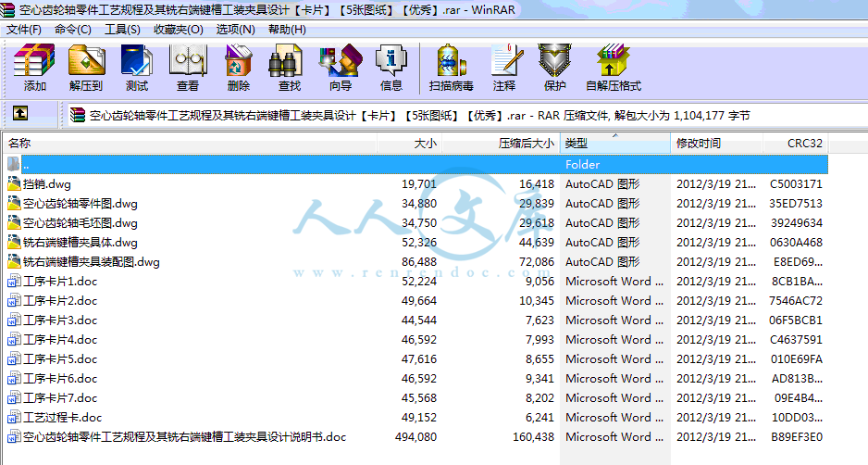868x465 pixels.
Task: Select file 工序卡片3.doc
Action: coord(60,320)
